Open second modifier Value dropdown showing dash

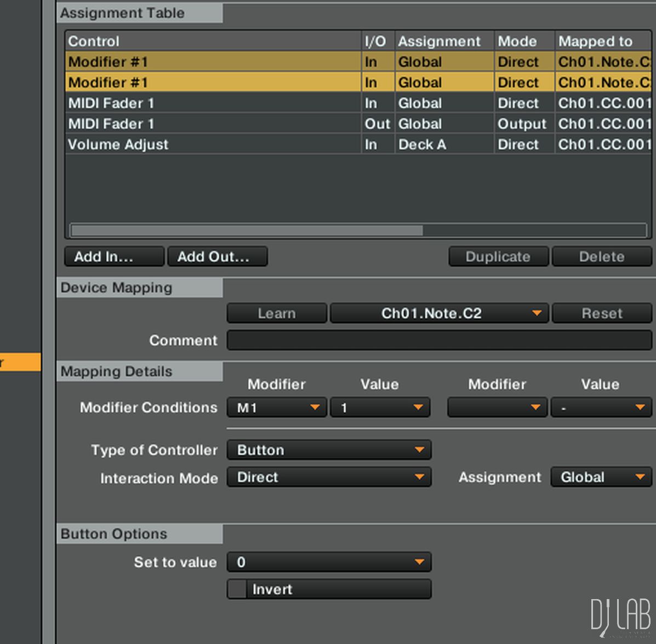pyautogui.click(x=601, y=407)
